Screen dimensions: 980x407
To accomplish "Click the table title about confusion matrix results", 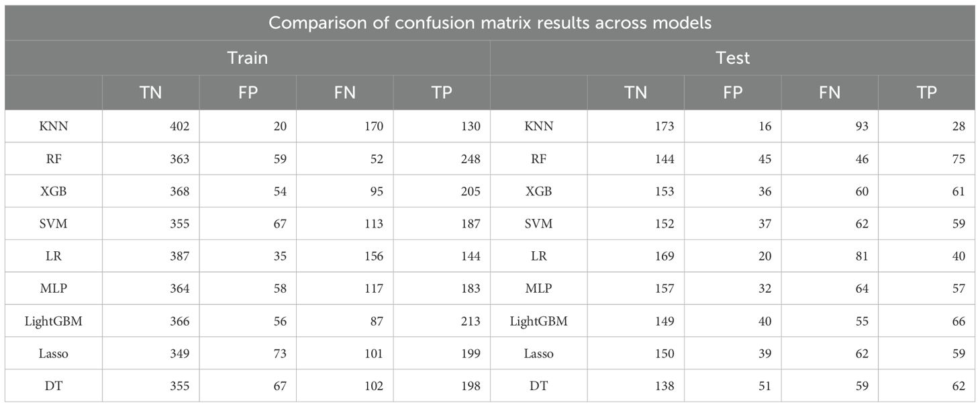I will pos(490,22).
